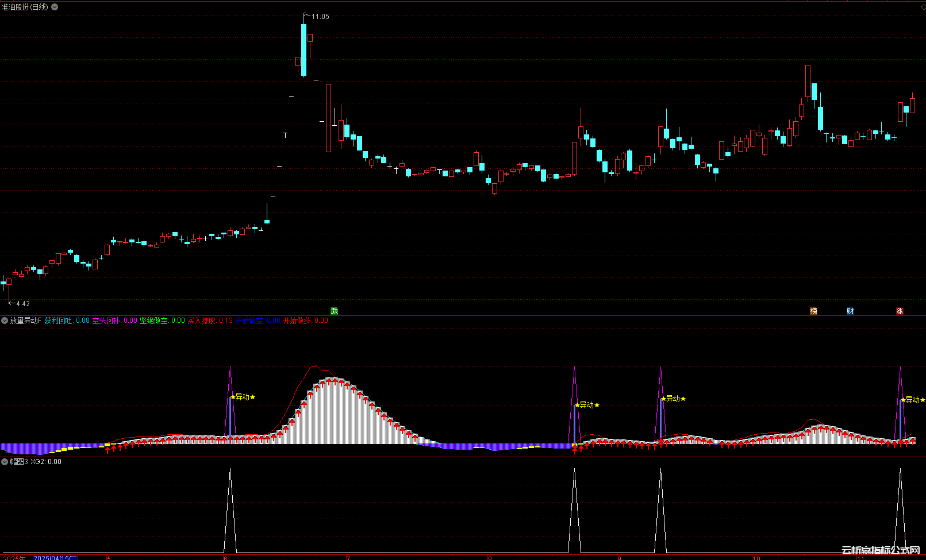Select the 空头回补 indicator line label
The width and height of the screenshot is (926, 560).
tap(106, 320)
